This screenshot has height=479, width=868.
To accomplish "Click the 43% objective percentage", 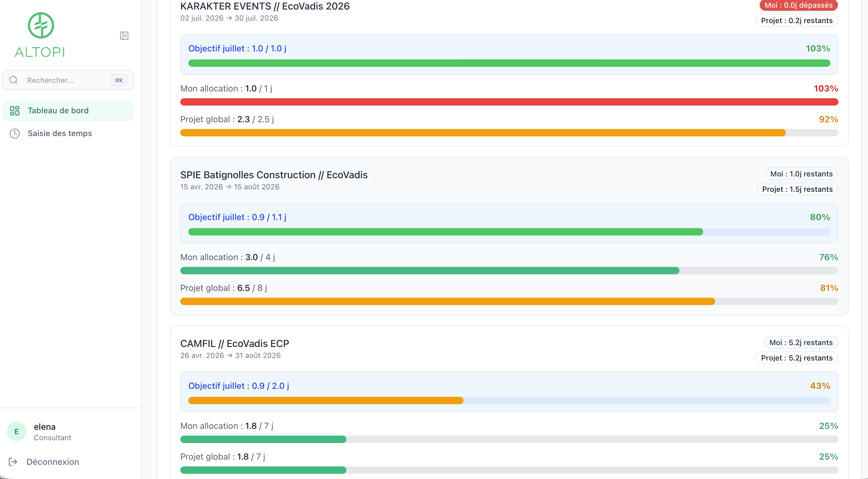I will pyautogui.click(x=820, y=386).
